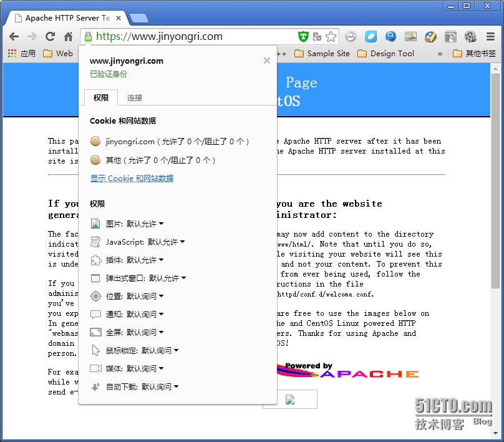Switch to the 权限 tab

[x=101, y=97]
